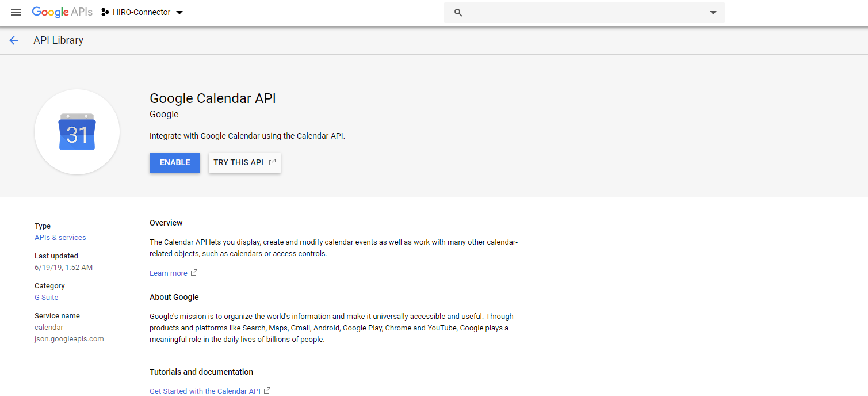Click the magnifier search icon
868x396 pixels.
458,13
